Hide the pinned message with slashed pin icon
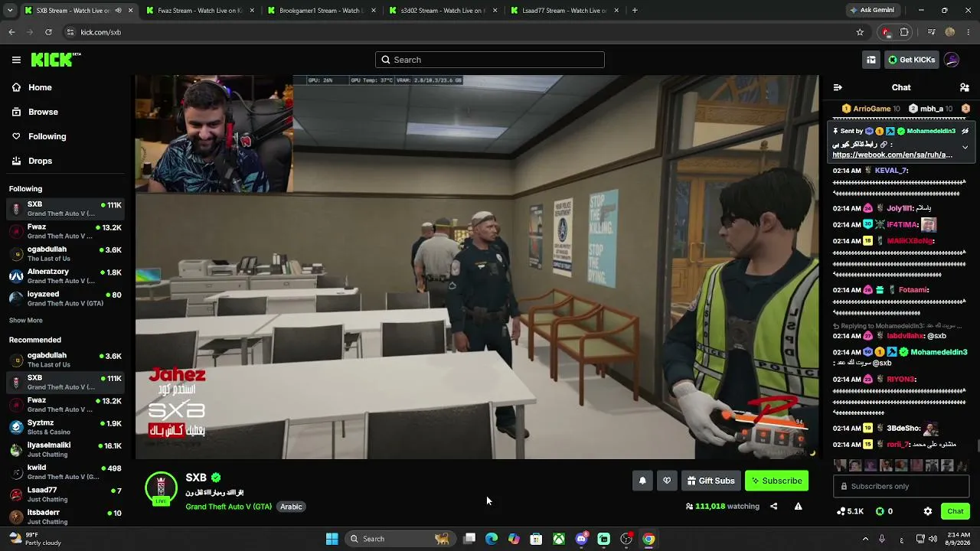The height and width of the screenshot is (551, 980). [x=965, y=131]
